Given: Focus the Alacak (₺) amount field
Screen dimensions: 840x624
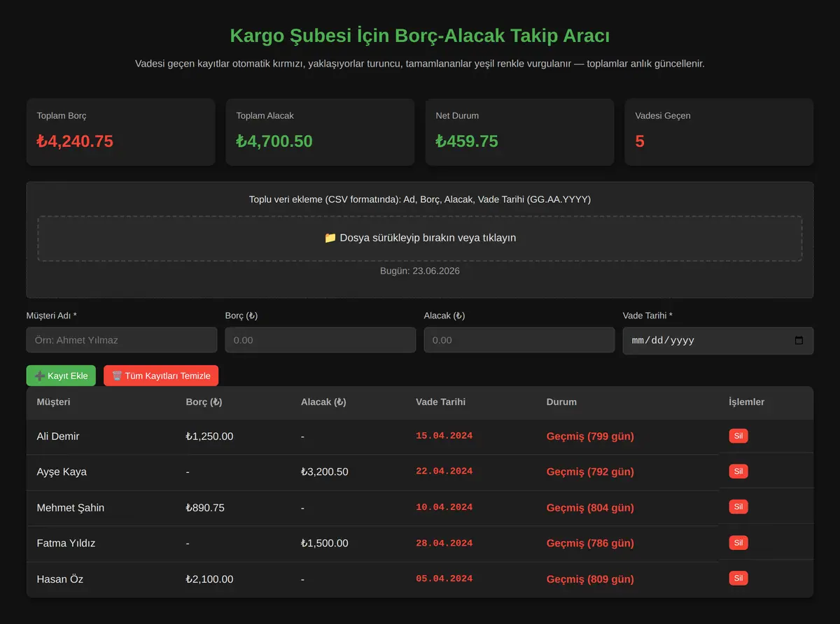Looking at the screenshot, I should pos(519,340).
